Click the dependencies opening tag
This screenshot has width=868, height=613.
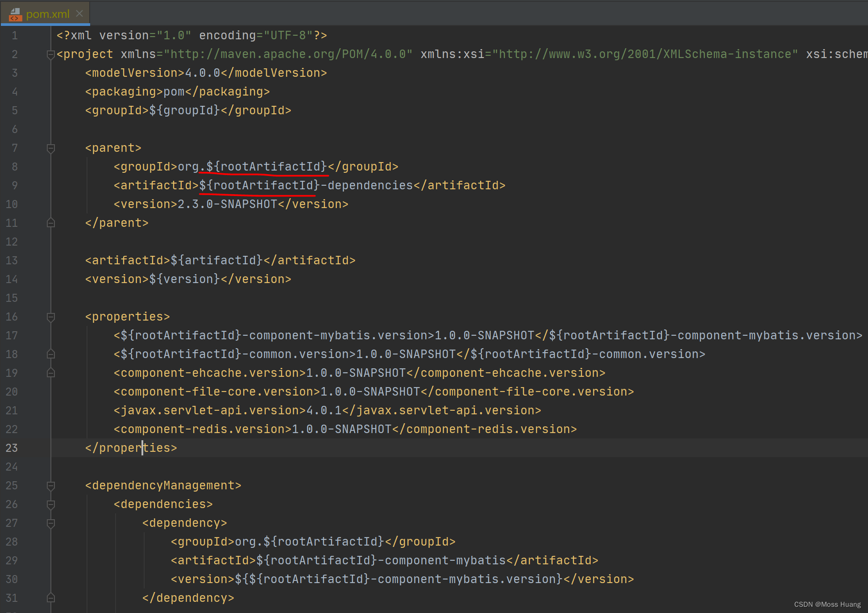[x=163, y=505]
